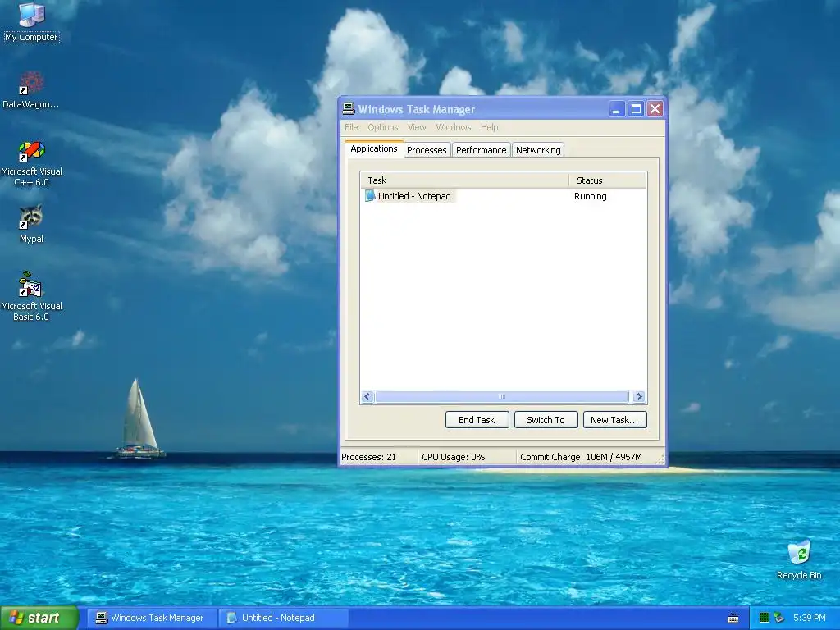The height and width of the screenshot is (630, 840).
Task: Open the Options menu
Action: tap(382, 127)
